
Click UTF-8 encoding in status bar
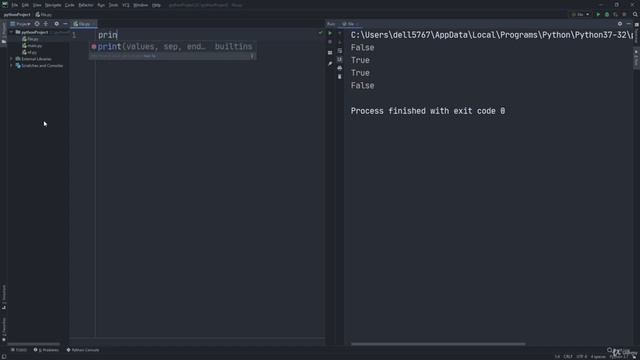[x=582, y=357]
